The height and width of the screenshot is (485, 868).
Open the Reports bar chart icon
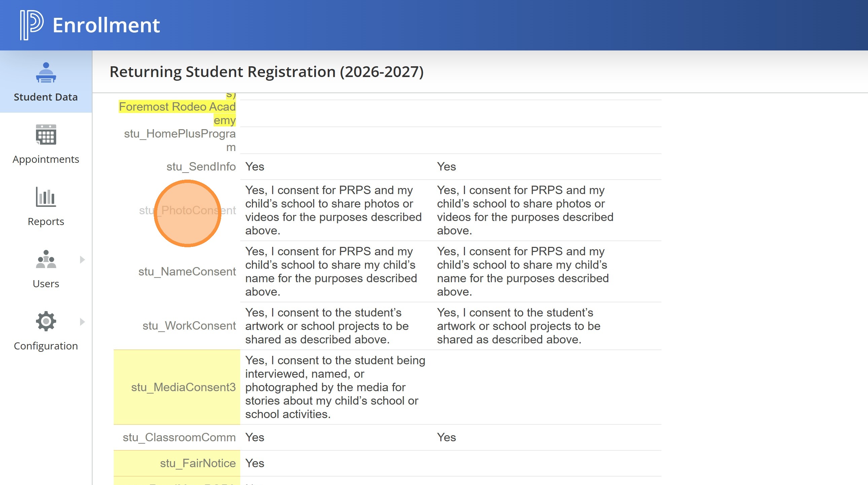46,197
